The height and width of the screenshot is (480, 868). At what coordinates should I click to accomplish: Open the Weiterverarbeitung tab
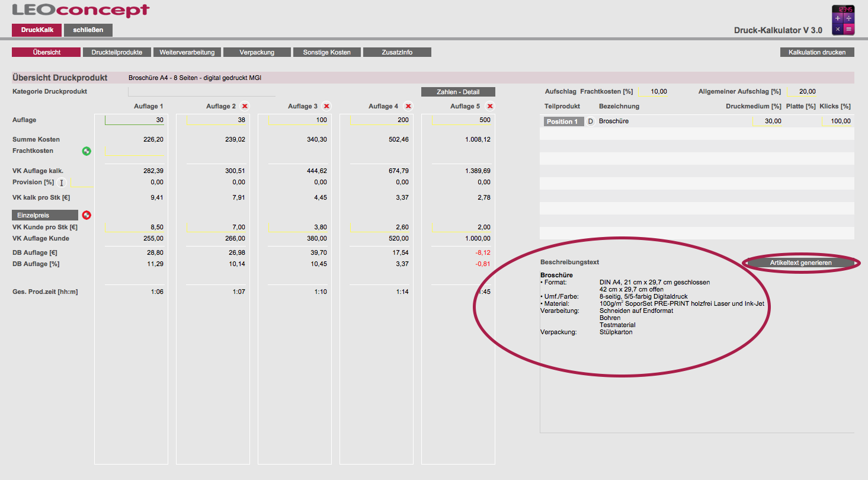pos(187,52)
